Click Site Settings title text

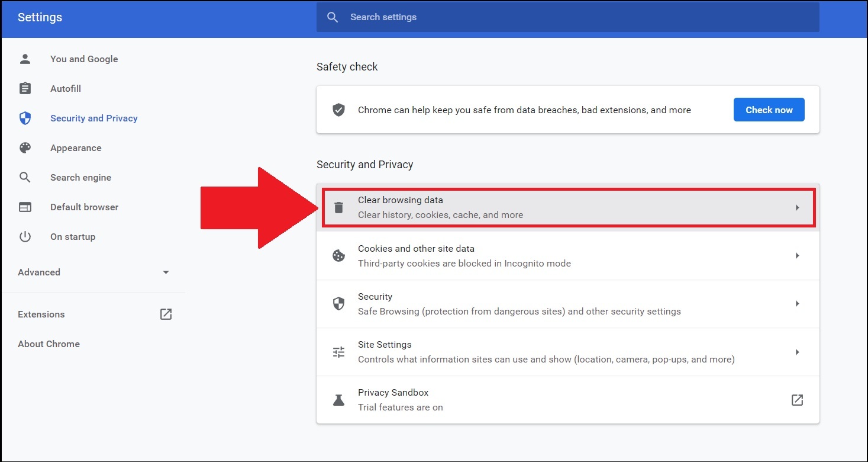[x=385, y=345]
